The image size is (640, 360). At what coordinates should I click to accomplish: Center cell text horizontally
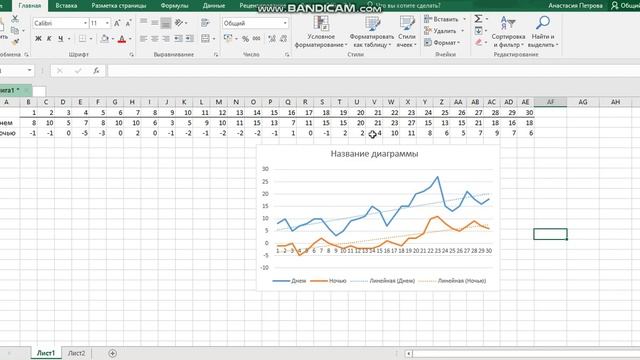[x=155, y=39]
